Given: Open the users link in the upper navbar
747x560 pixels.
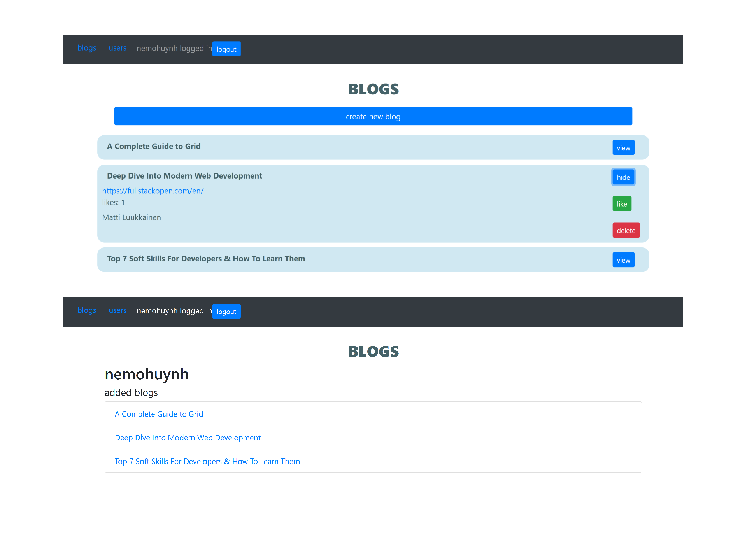Looking at the screenshot, I should pos(117,48).
